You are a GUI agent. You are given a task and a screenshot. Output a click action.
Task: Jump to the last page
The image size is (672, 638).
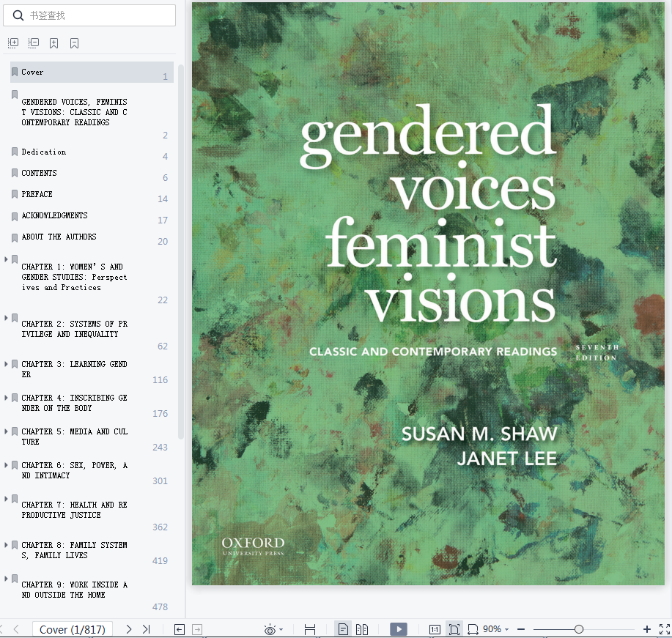(x=147, y=629)
